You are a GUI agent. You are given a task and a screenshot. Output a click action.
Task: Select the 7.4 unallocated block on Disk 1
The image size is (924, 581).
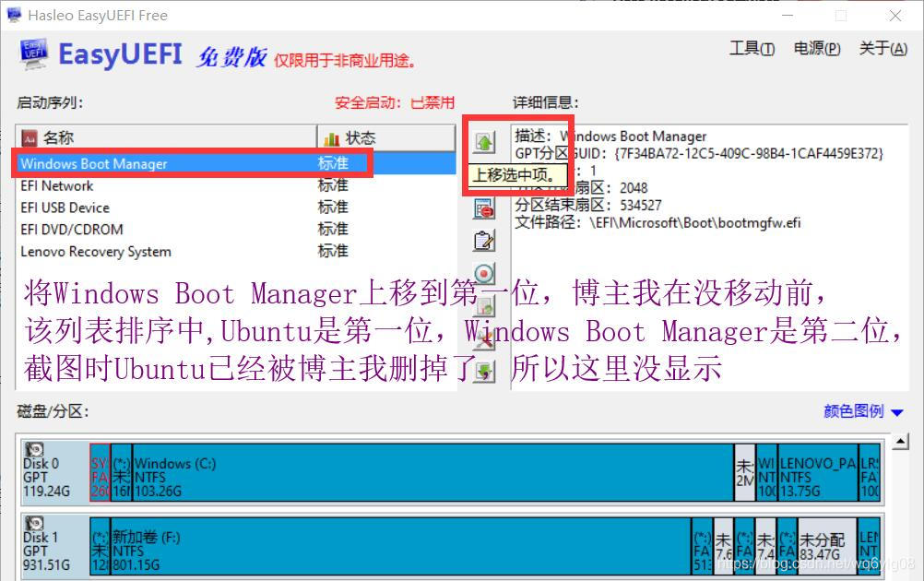765,546
